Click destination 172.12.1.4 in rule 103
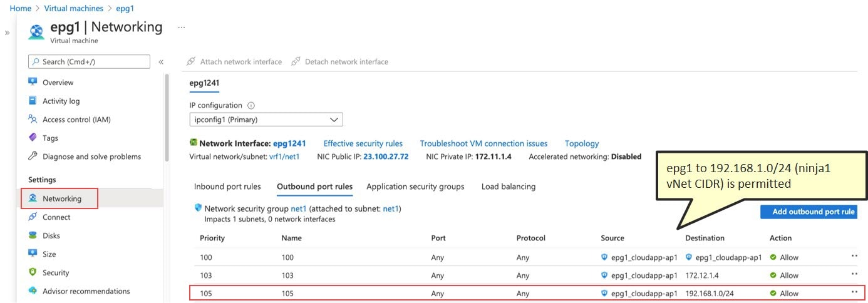The width and height of the screenshot is (868, 303). 703,275
